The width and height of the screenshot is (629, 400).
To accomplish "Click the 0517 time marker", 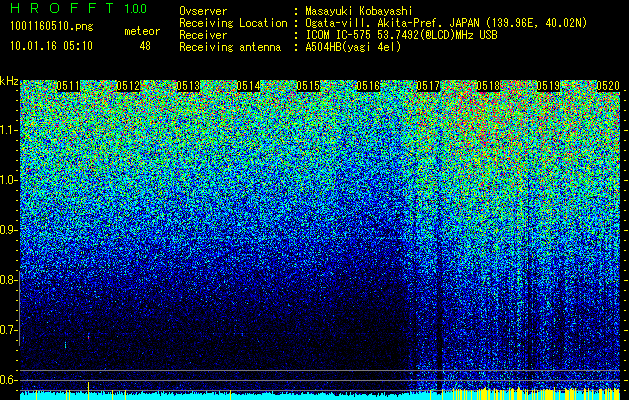I will tap(428, 86).
